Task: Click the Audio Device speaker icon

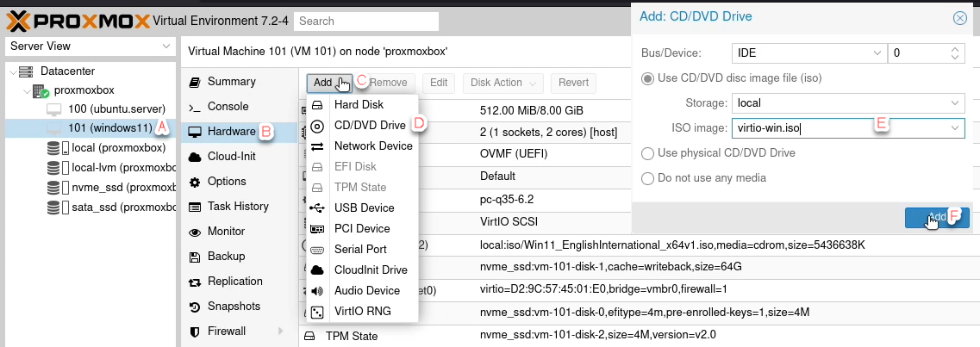Action: click(318, 291)
